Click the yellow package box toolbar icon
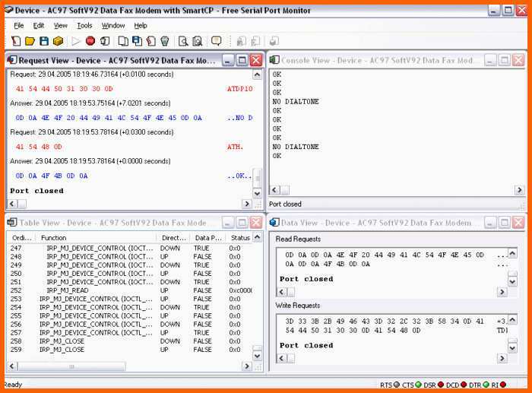Image resolution: width=532 pixels, height=393 pixels. click(x=59, y=41)
